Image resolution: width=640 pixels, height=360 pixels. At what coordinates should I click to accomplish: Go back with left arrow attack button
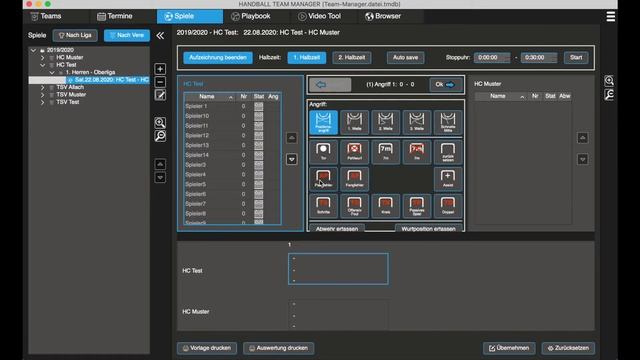coord(330,84)
